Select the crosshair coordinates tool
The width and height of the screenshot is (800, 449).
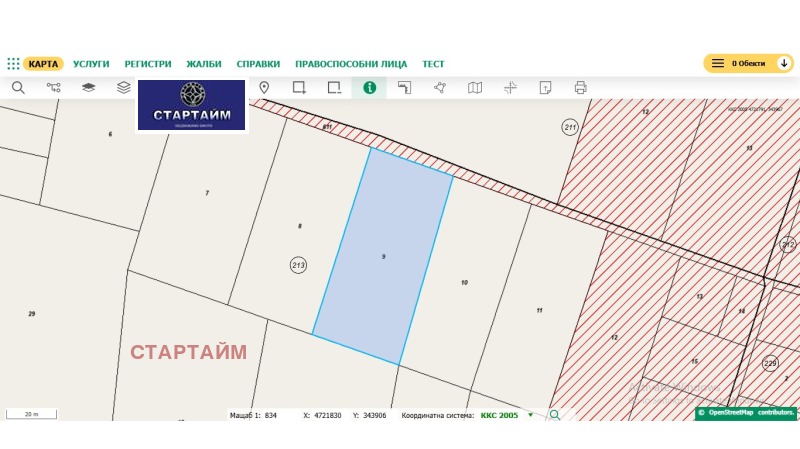click(x=510, y=88)
